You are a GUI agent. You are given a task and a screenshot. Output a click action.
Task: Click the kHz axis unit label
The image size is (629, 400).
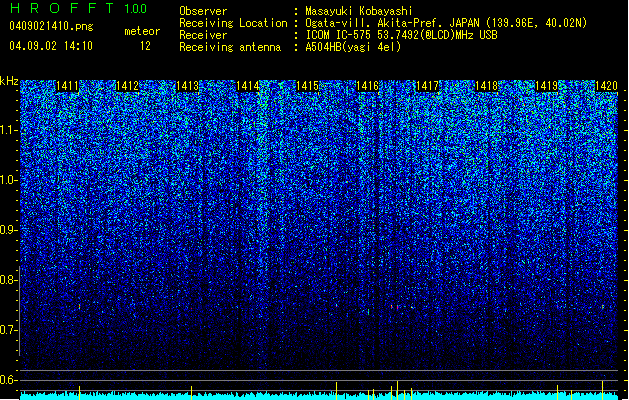point(9,81)
